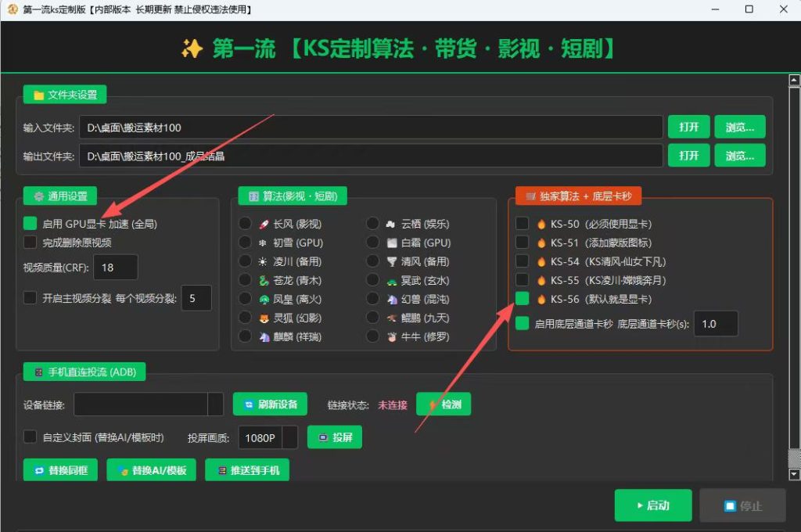Click the folder icon in 文件夹设置 header
Image resolution: width=801 pixels, height=532 pixels.
pos(38,95)
